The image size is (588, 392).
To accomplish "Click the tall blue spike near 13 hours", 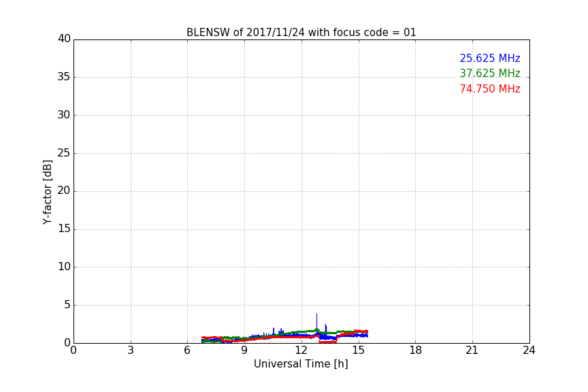I will pyautogui.click(x=316, y=322).
